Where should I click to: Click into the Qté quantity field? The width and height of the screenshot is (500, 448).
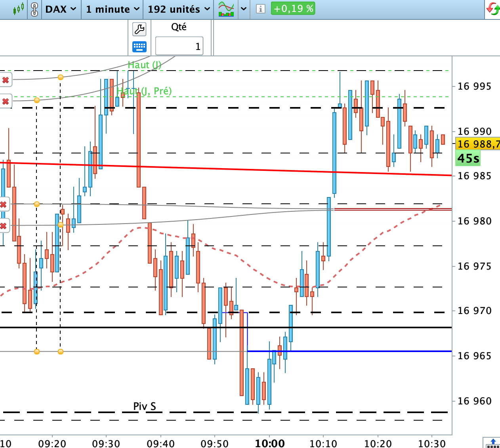point(179,46)
